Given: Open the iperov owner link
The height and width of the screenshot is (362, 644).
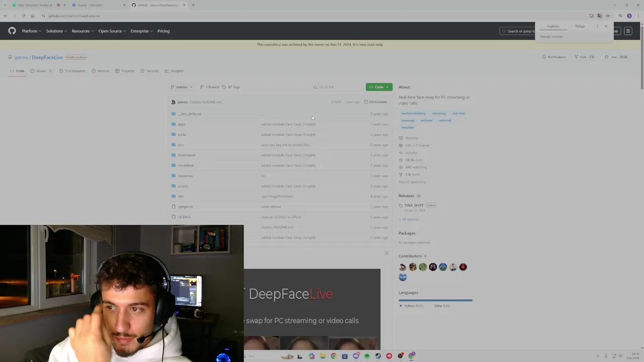Looking at the screenshot, I should (21, 57).
